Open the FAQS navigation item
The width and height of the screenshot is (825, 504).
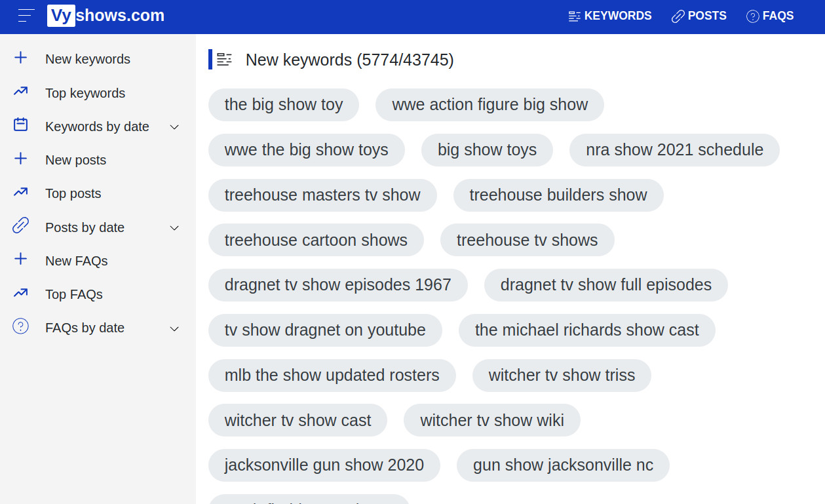(770, 15)
